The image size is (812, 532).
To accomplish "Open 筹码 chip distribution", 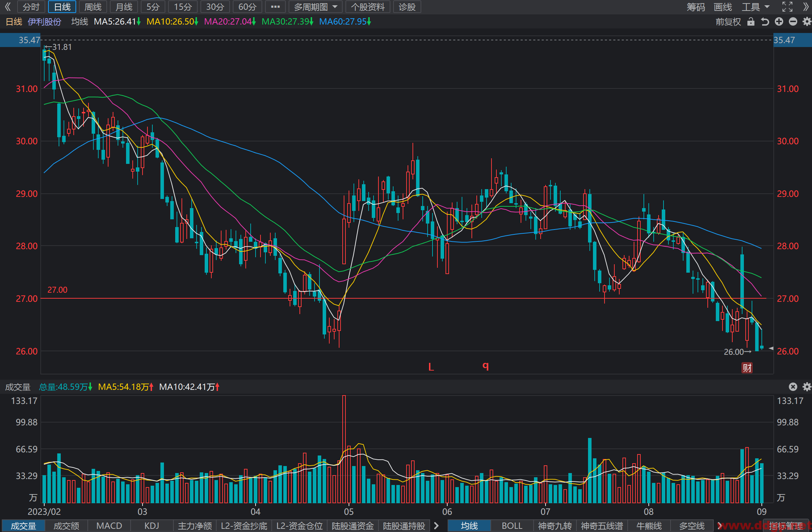I will (696, 7).
